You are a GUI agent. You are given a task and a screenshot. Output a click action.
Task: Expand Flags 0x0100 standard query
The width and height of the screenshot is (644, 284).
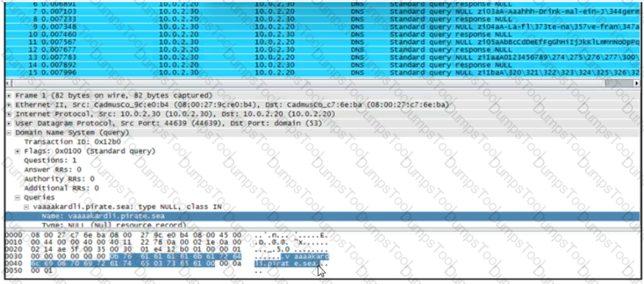(x=18, y=151)
